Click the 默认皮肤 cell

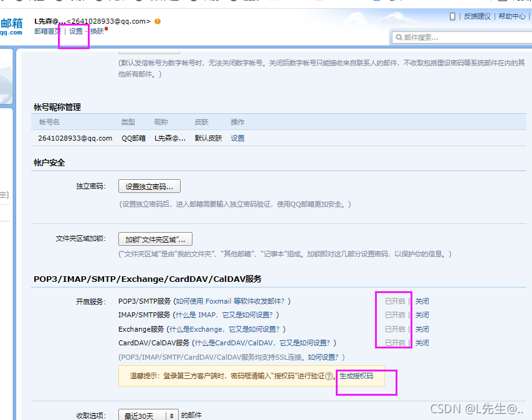coord(208,138)
